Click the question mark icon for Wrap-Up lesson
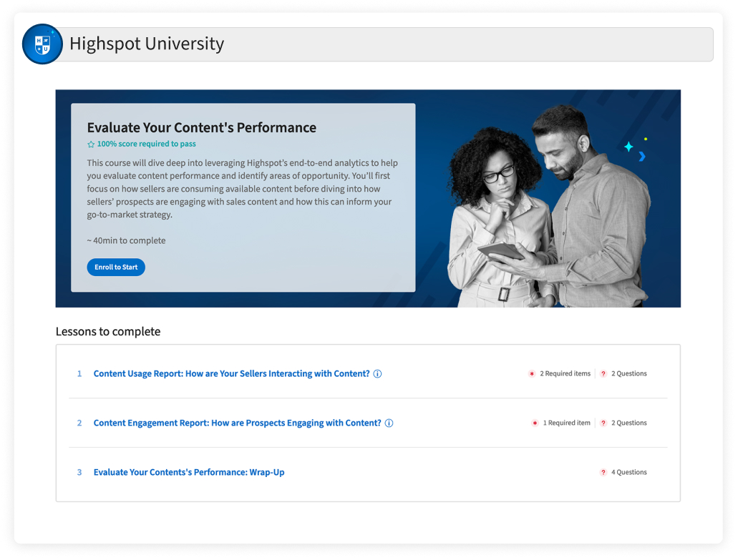The height and width of the screenshot is (560, 738). [603, 473]
